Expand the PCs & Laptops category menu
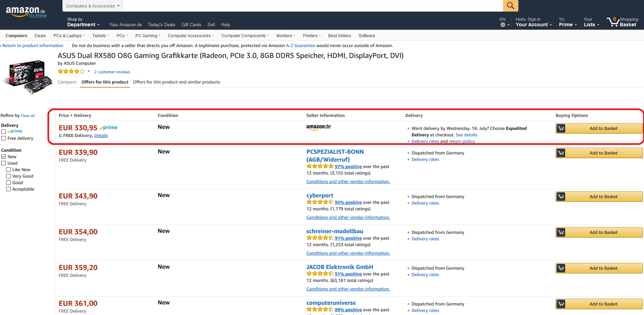This screenshot has width=644, height=315. (69, 36)
